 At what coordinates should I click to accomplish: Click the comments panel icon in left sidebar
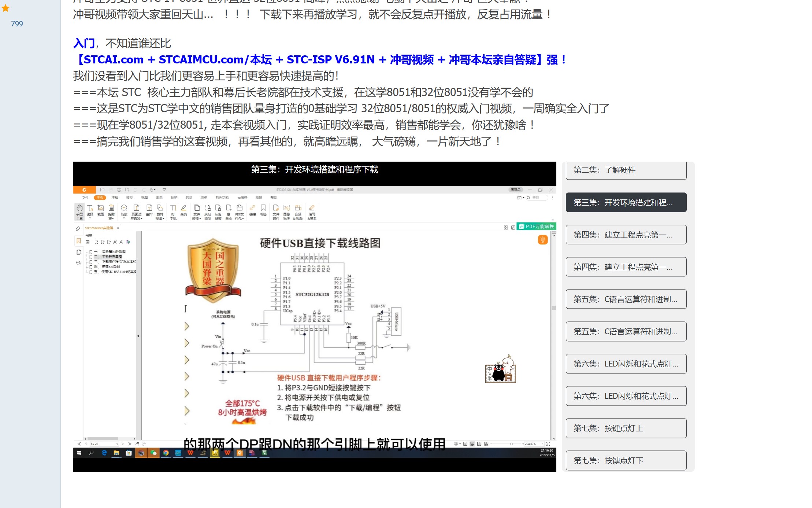(78, 263)
